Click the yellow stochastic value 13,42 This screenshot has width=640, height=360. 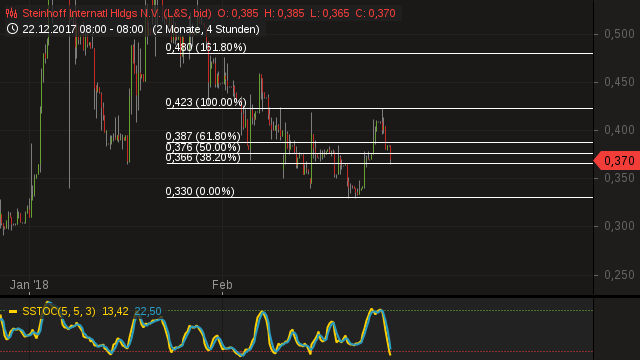[115, 311]
